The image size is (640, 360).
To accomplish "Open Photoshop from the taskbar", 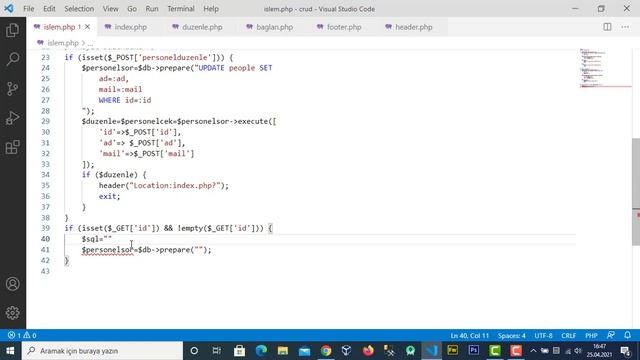I will 473,351.
